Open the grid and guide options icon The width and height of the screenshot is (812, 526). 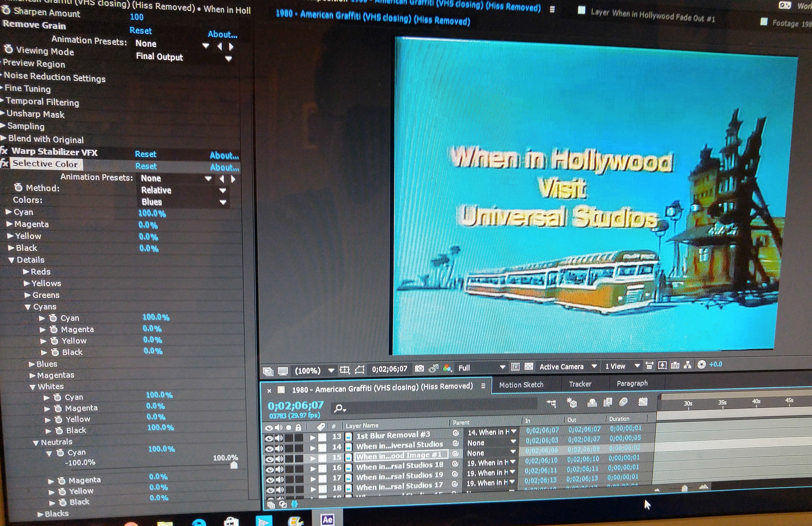[x=345, y=370]
